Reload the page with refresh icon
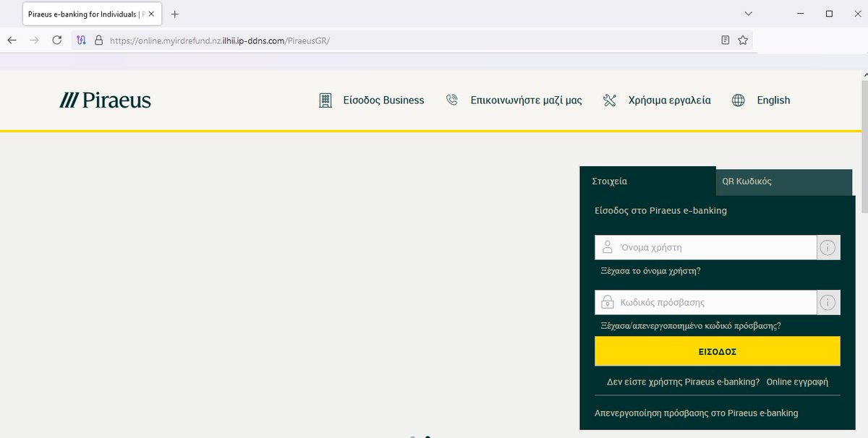Image resolution: width=868 pixels, height=438 pixels. pyautogui.click(x=57, y=40)
